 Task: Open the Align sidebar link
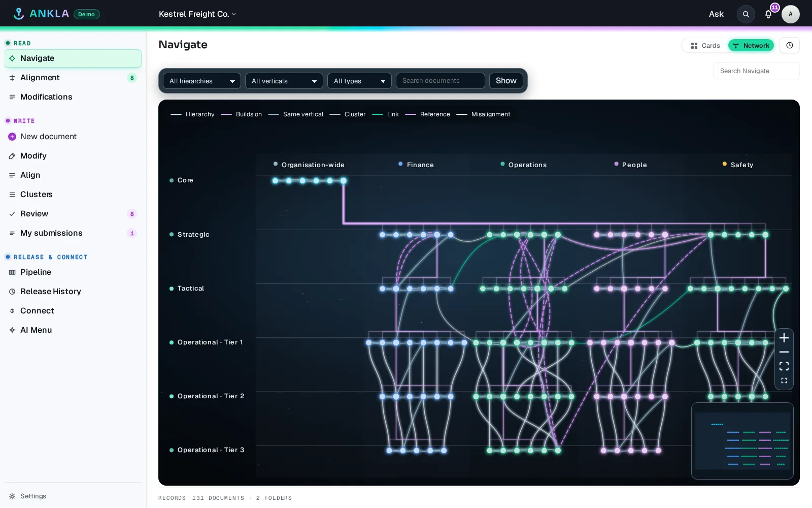[73, 175]
